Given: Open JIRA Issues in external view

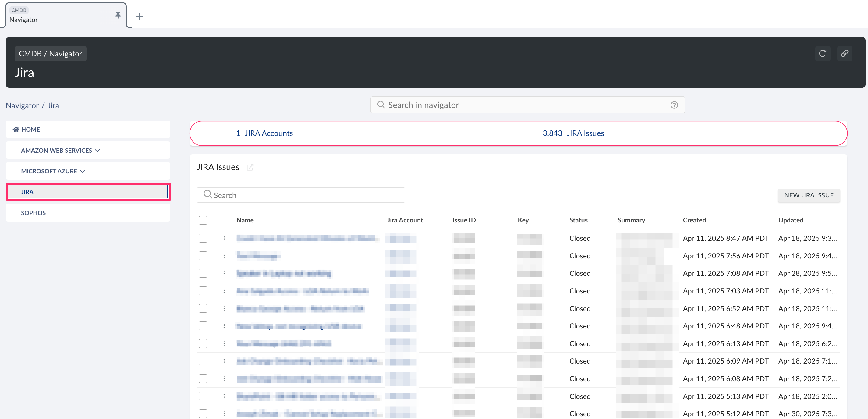Looking at the screenshot, I should point(250,167).
